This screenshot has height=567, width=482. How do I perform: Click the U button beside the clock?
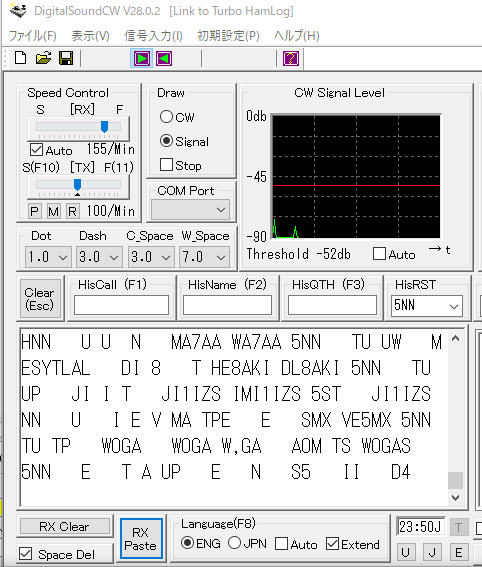click(405, 552)
